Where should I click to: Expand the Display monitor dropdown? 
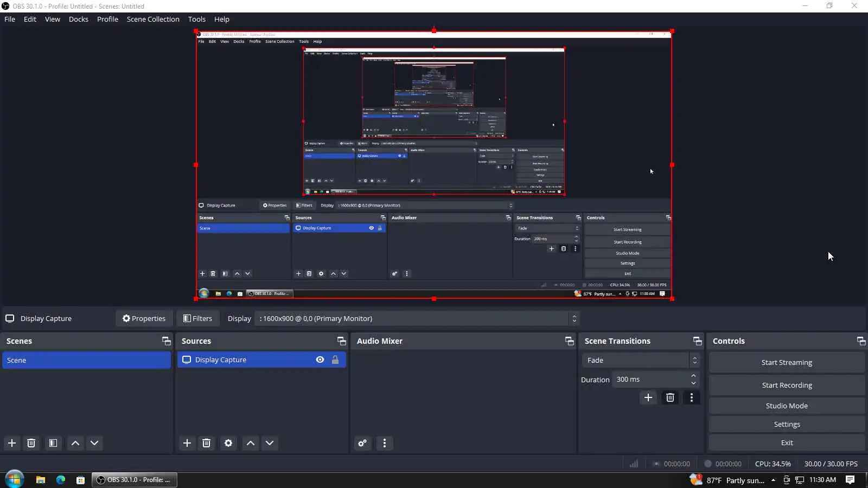(x=574, y=318)
